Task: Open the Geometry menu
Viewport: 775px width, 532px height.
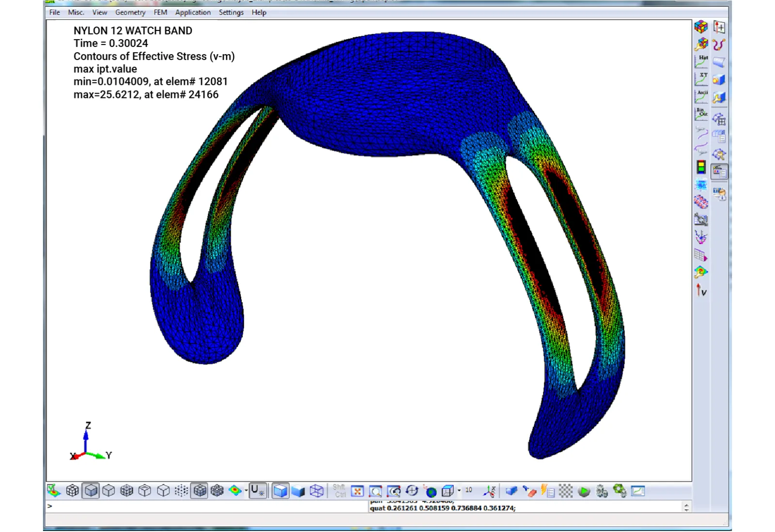Action: click(x=130, y=13)
